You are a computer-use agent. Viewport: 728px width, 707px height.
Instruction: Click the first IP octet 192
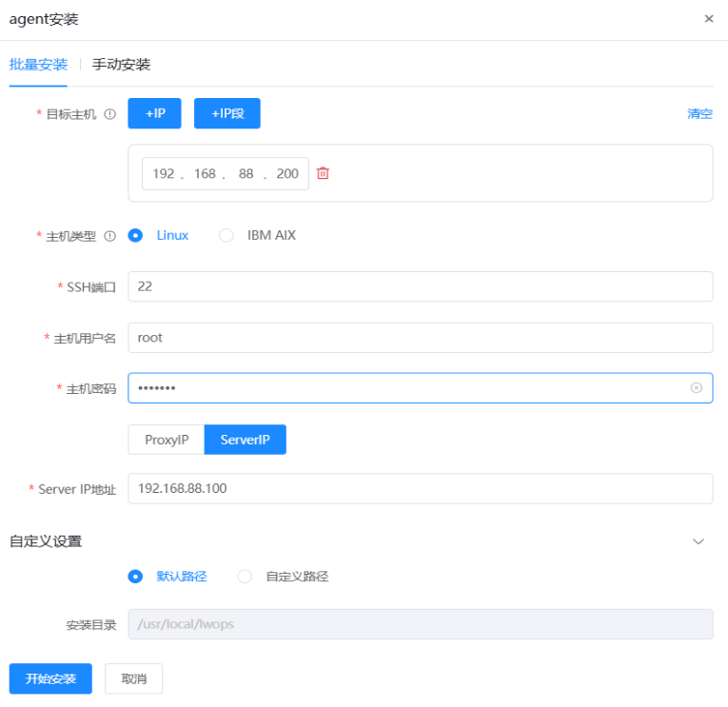(164, 173)
